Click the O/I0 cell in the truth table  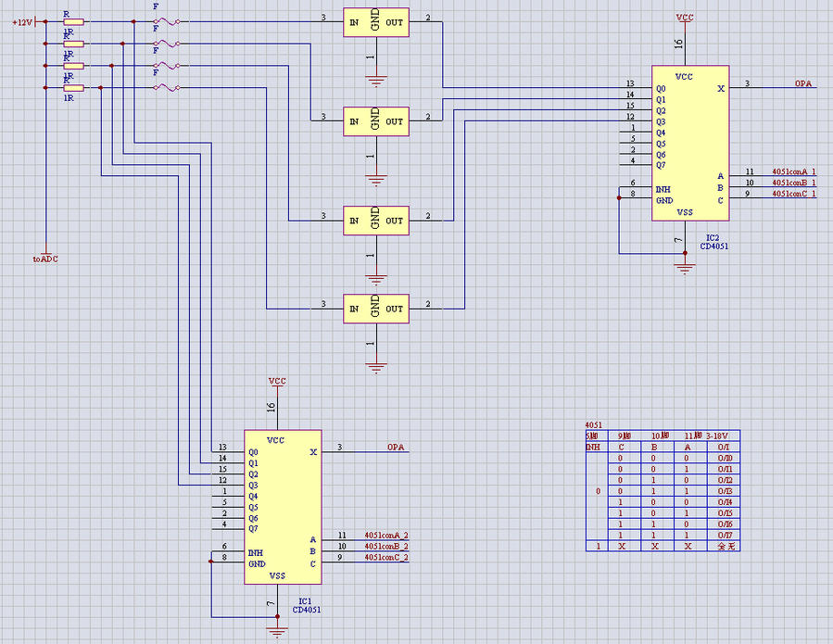tap(725, 458)
